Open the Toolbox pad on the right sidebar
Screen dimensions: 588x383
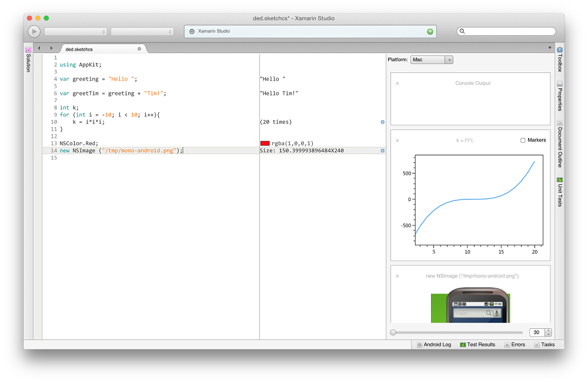pos(560,59)
